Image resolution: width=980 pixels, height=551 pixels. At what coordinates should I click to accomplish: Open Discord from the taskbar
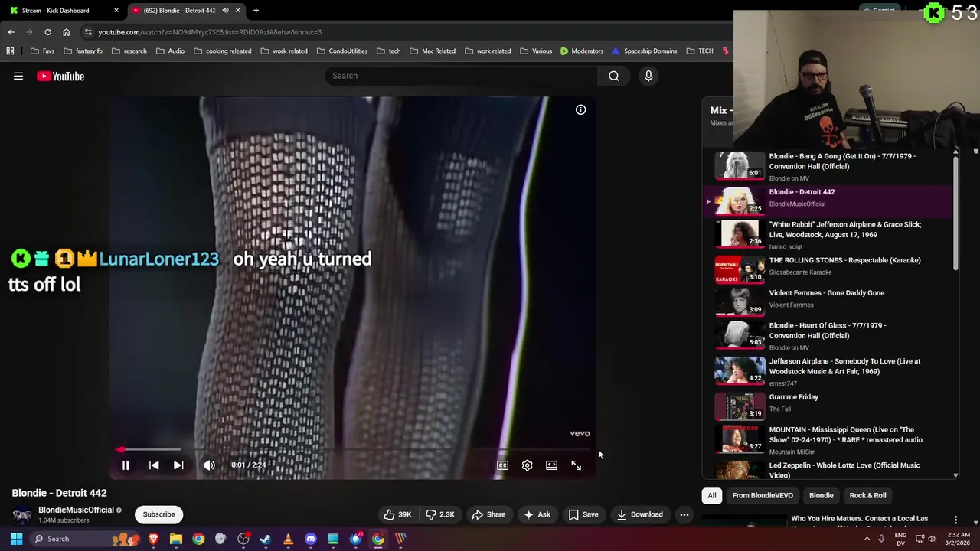(310, 539)
